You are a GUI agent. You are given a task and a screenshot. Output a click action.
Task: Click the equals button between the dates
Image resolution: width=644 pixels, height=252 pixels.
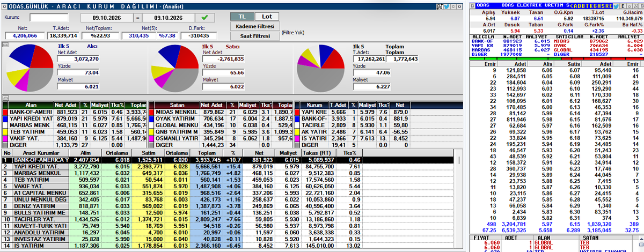coord(137,17)
